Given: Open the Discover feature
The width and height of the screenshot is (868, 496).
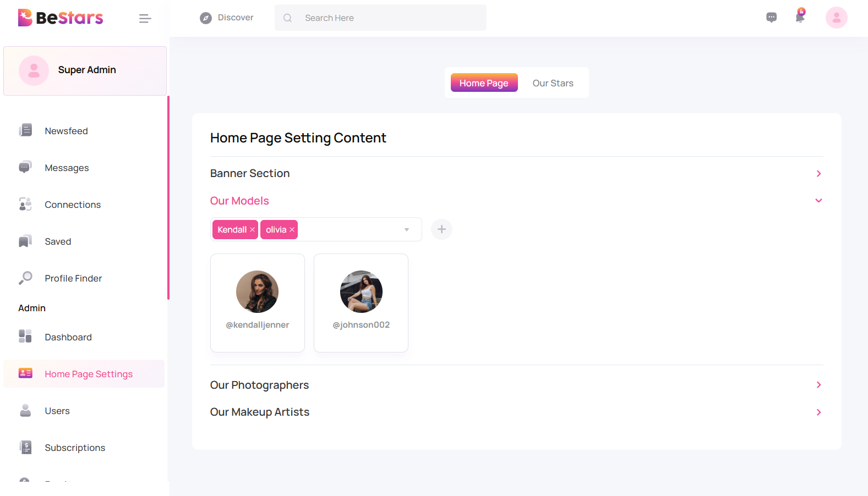Looking at the screenshot, I should click(227, 17).
